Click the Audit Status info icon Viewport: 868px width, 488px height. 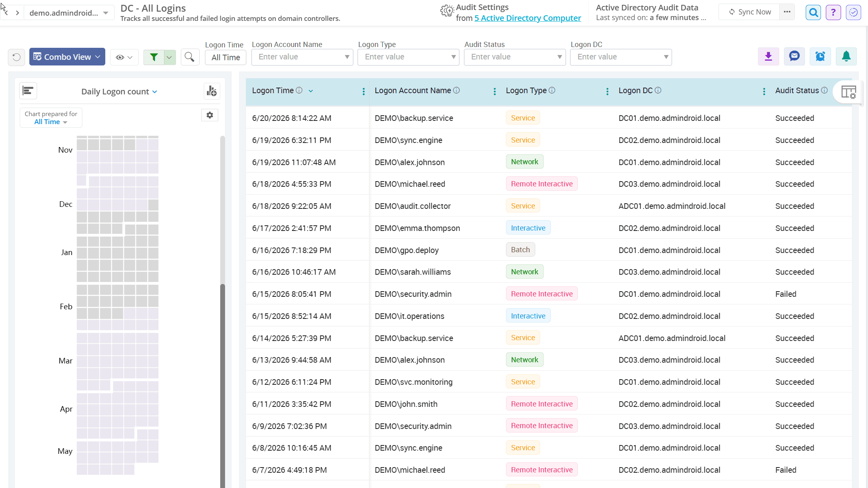[824, 90]
